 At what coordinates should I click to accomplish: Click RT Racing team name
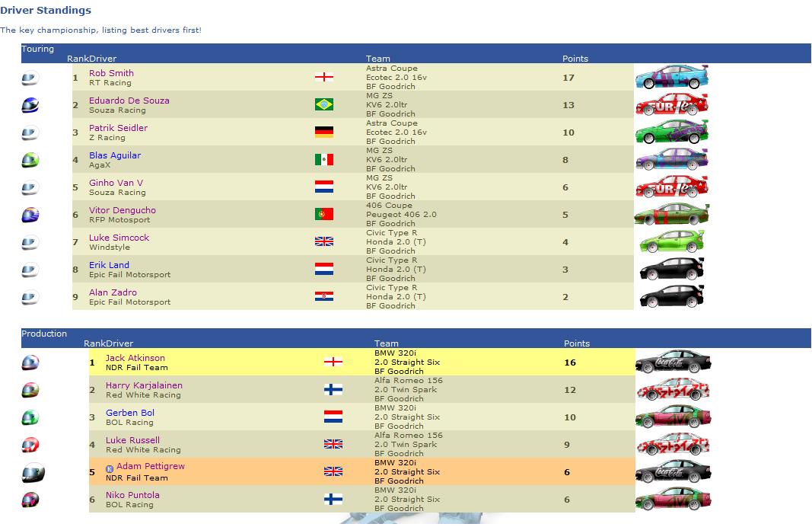(110, 83)
